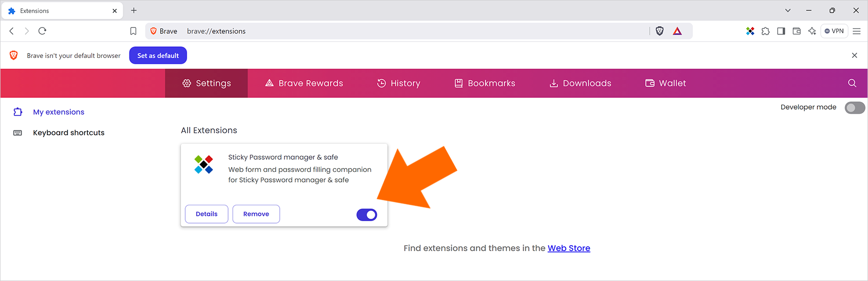This screenshot has height=281, width=868.
Task: Open Brave Wallet toolbar icon
Action: [x=797, y=31]
